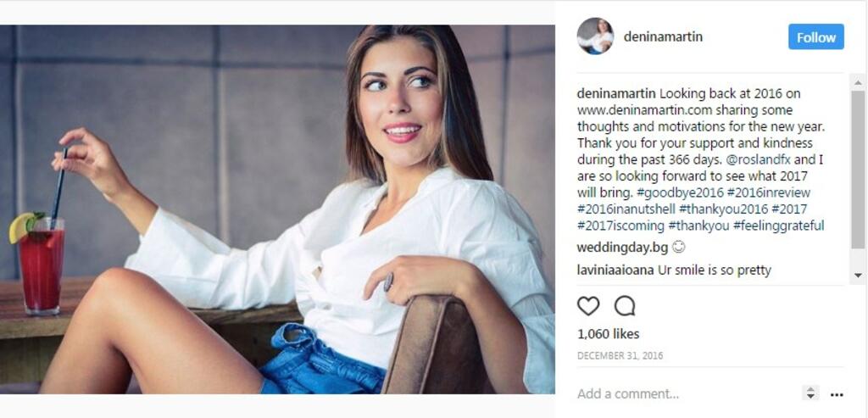Click the December 31, 2016 timestamp

click(x=620, y=356)
